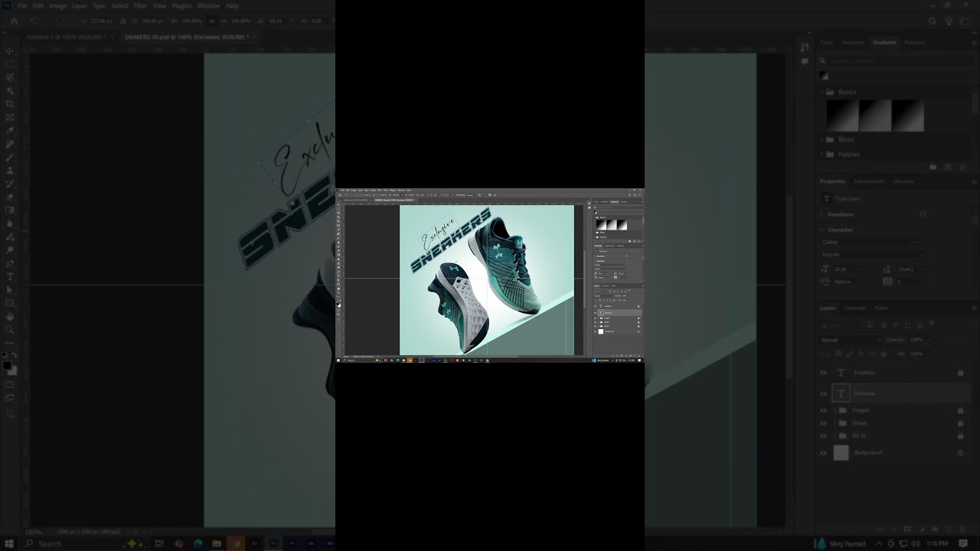
Task: Toggle width-height link in background options bar
Action: [x=212, y=21]
